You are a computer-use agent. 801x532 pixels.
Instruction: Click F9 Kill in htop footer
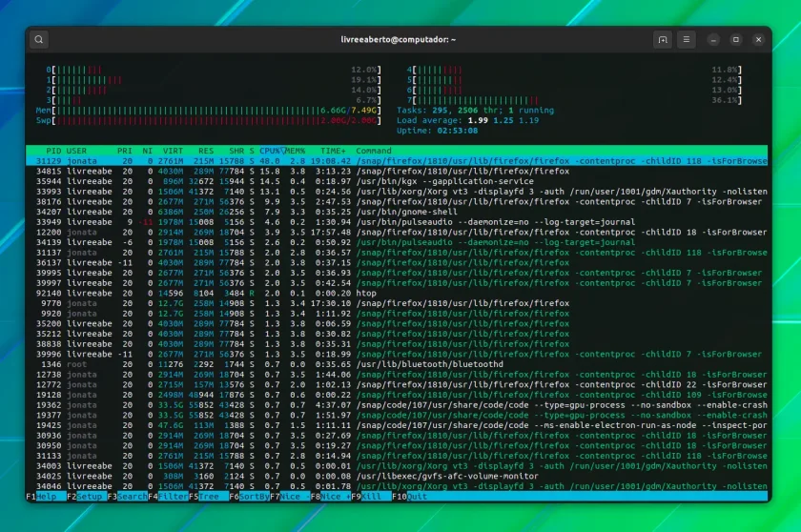click(371, 497)
